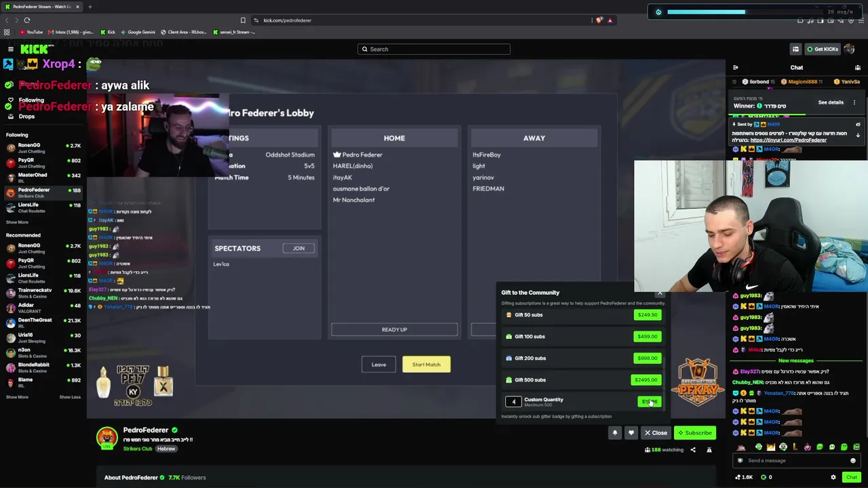Click the KICKs balance icon showing 0

point(767,477)
